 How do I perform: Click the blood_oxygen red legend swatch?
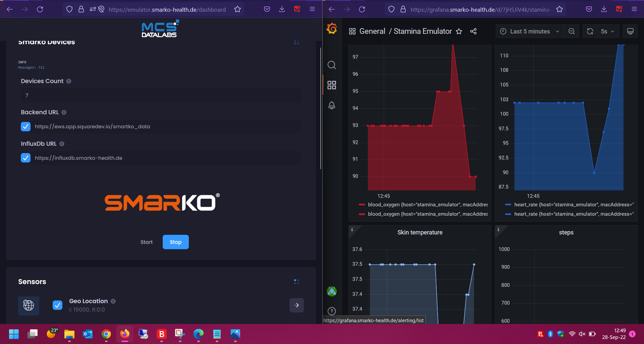pyautogui.click(x=362, y=205)
